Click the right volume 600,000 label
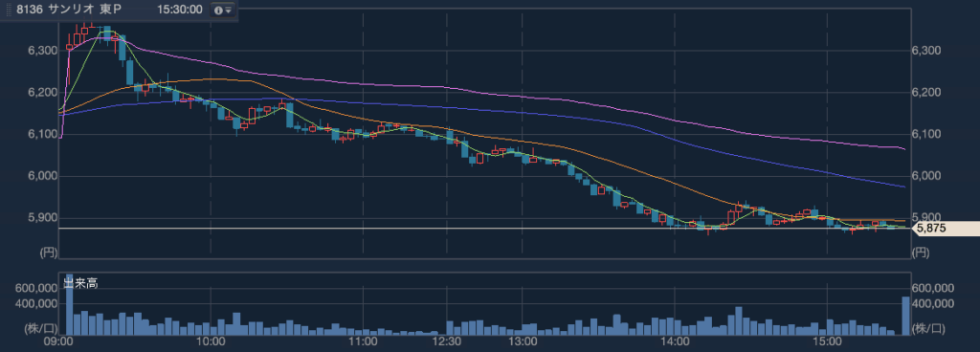Viewport: 980px width, 352px height. pos(934,288)
